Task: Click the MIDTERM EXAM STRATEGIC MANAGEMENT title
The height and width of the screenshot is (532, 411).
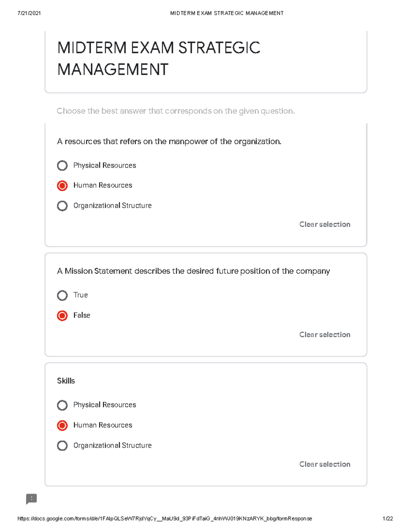Action: pyautogui.click(x=160, y=58)
